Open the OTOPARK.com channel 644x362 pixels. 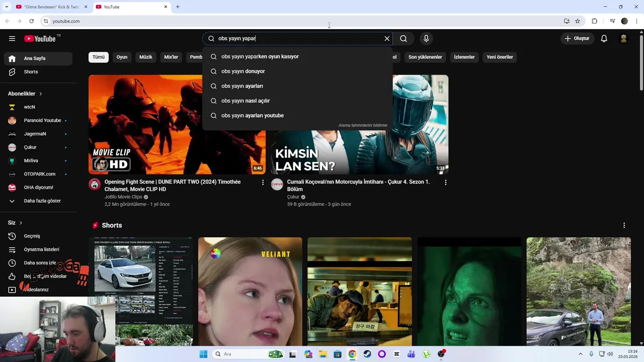click(38, 174)
